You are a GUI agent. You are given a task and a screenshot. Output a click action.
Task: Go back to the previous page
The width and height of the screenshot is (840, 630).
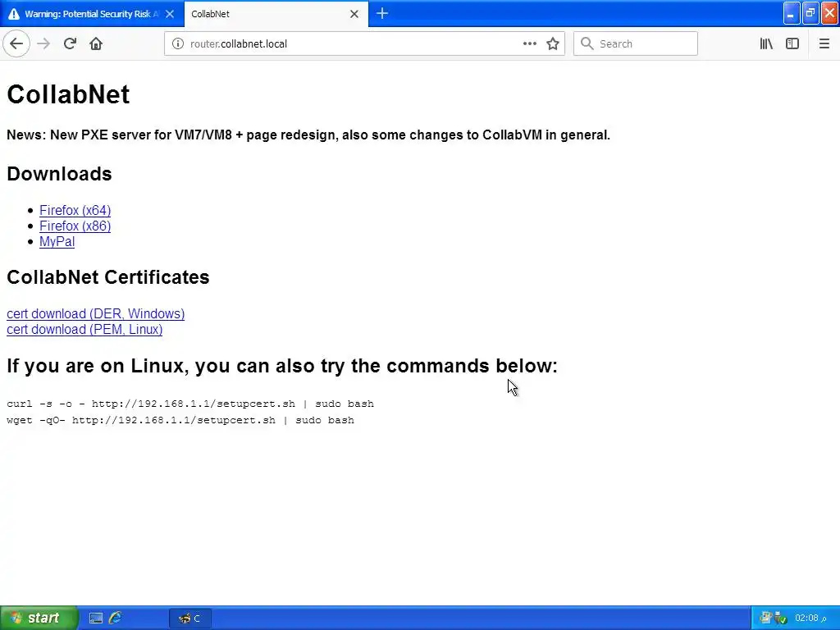[16, 43]
